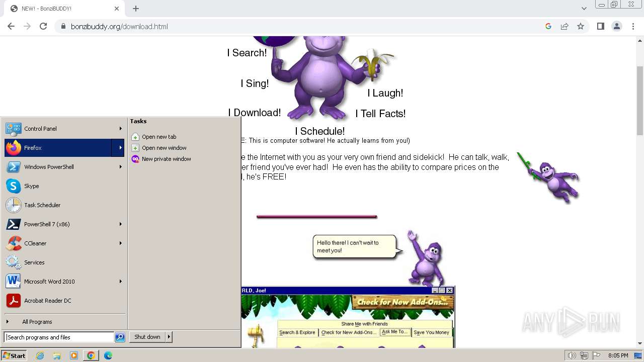644x362 pixels.
Task: Expand Microsoft Word 2010 submenu arrow
Action: pos(120,282)
